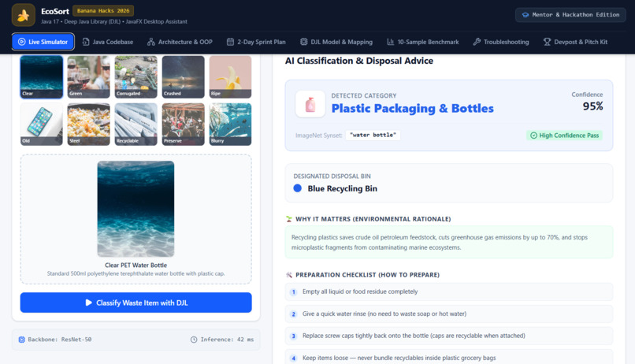The width and height of the screenshot is (635, 364).
Task: Click "Keep items loose" checklist step
Action: coord(449,358)
